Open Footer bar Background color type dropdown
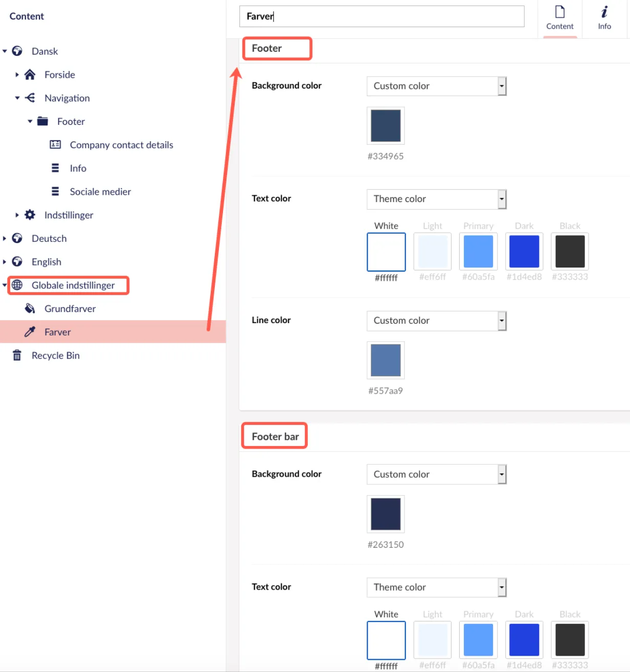Screen dimensions: 630x672 pyautogui.click(x=437, y=474)
